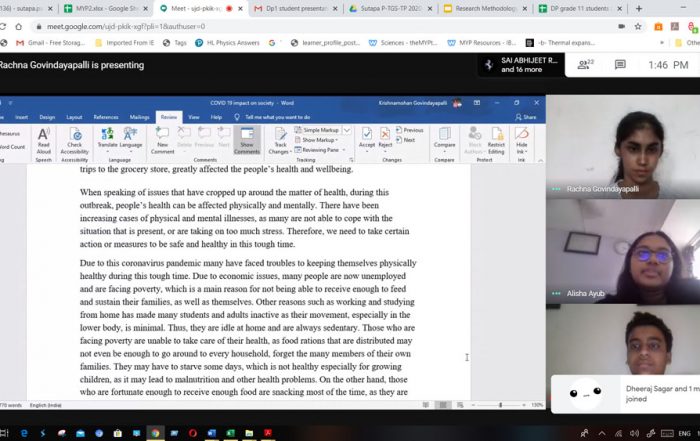The width and height of the screenshot is (700, 441).
Task: Go to Previous change in Word
Action: 409,130
